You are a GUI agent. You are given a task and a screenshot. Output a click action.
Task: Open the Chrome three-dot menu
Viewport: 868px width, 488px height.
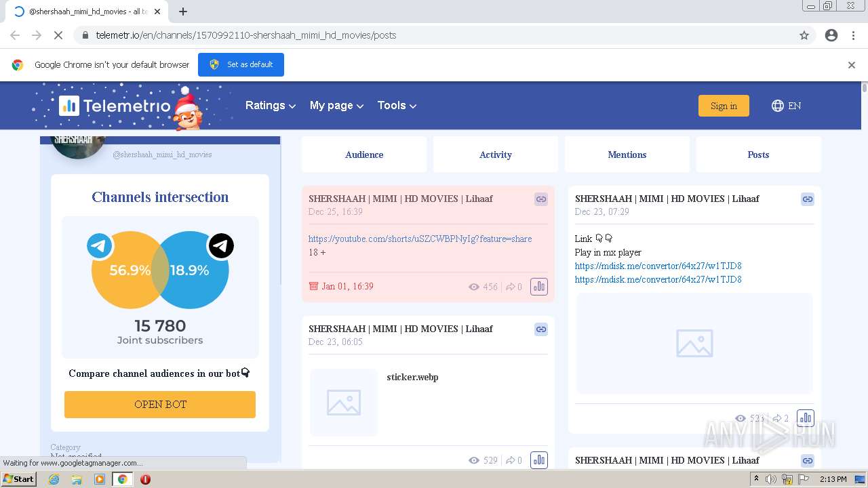pos(853,35)
